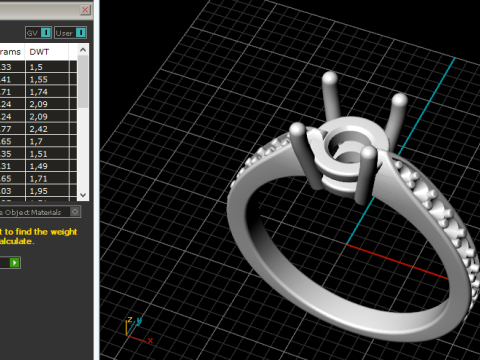Open the Object Materials dropdown

pyautogui.click(x=75, y=212)
